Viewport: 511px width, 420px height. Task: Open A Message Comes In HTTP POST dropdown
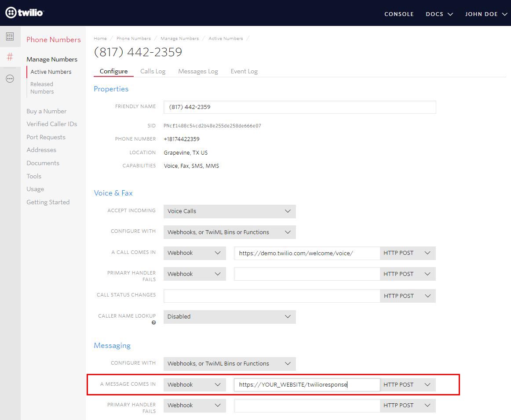[x=408, y=384]
